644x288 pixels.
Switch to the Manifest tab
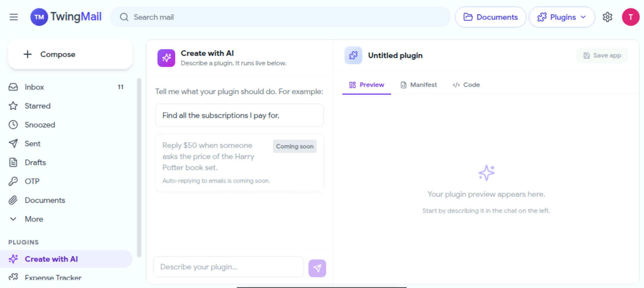coord(419,85)
